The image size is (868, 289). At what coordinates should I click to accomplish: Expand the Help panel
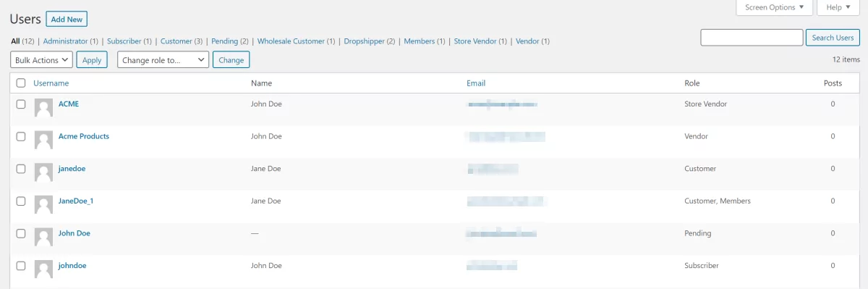click(x=839, y=7)
